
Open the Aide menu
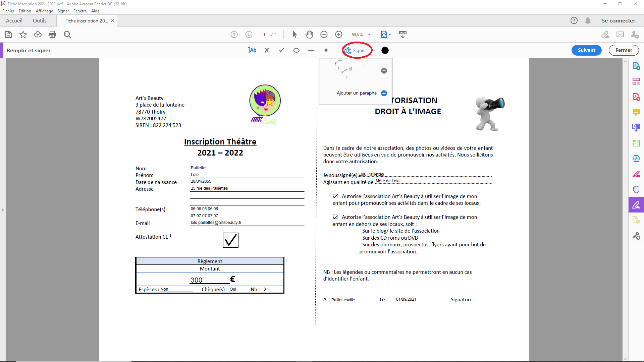click(95, 11)
